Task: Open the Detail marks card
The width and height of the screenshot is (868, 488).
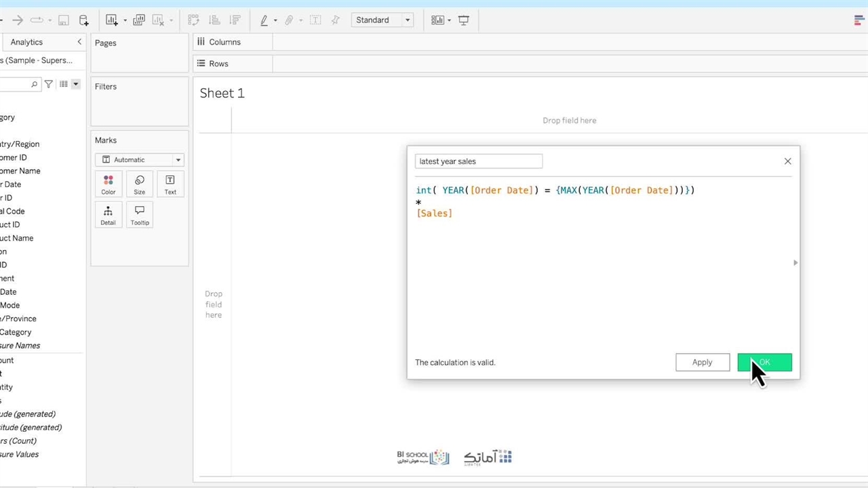Action: tap(108, 215)
